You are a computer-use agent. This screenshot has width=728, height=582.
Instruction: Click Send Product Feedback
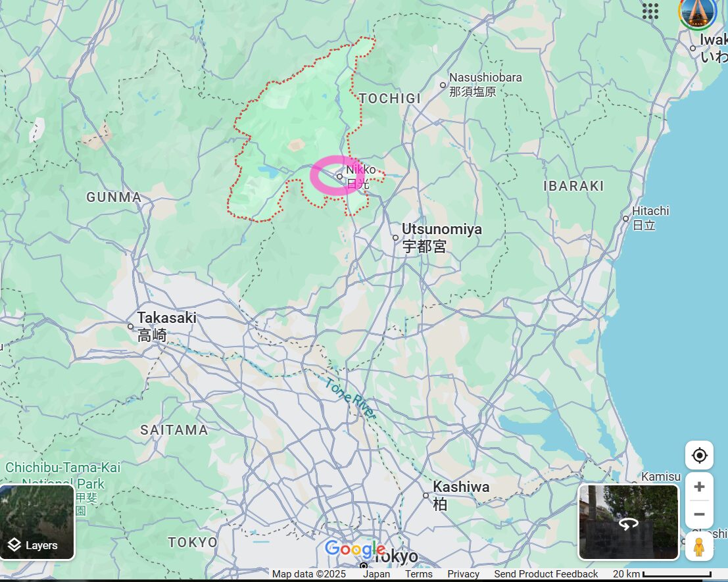pyautogui.click(x=546, y=574)
